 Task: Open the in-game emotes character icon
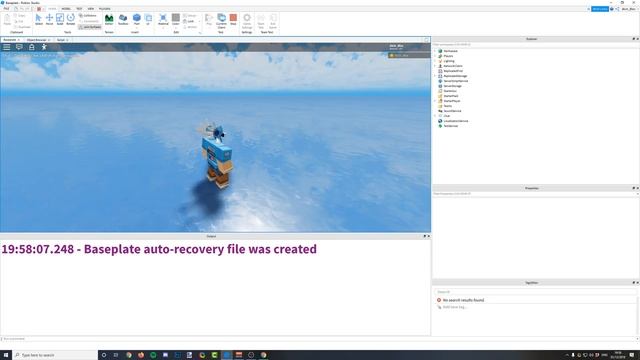pos(44,47)
